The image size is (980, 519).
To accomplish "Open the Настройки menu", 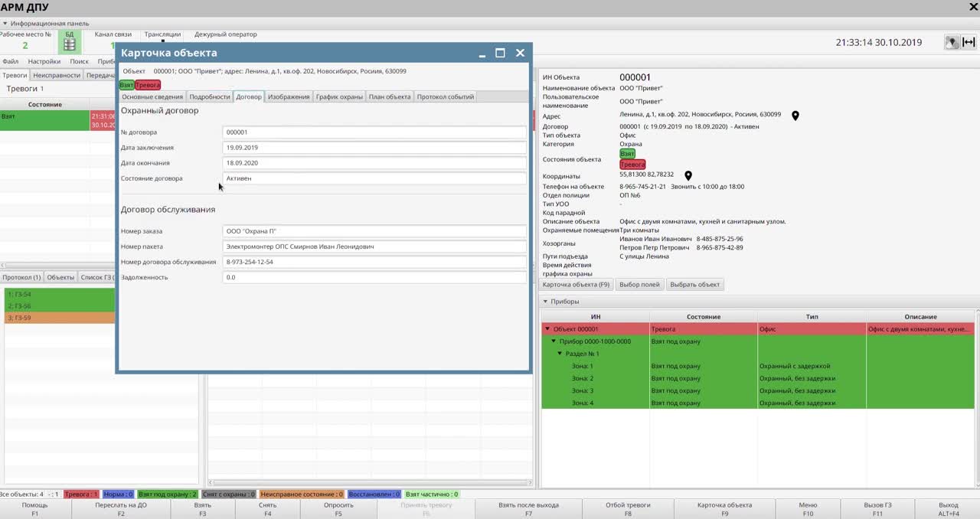I will pos(44,61).
